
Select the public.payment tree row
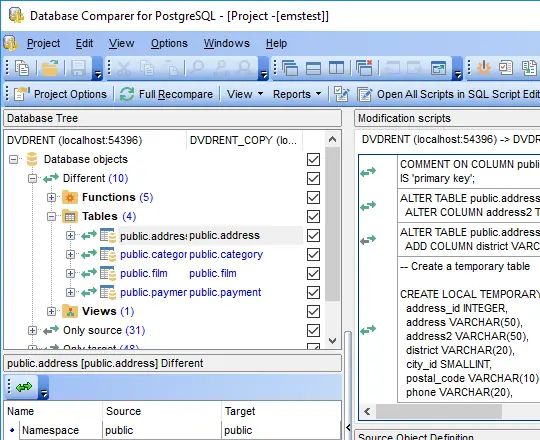click(190, 292)
